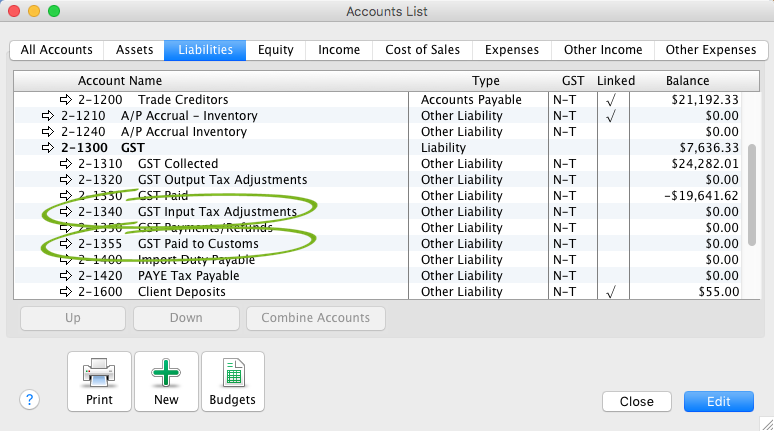Expand the 2-1300 GST header account
774x431 pixels.
tap(48, 148)
